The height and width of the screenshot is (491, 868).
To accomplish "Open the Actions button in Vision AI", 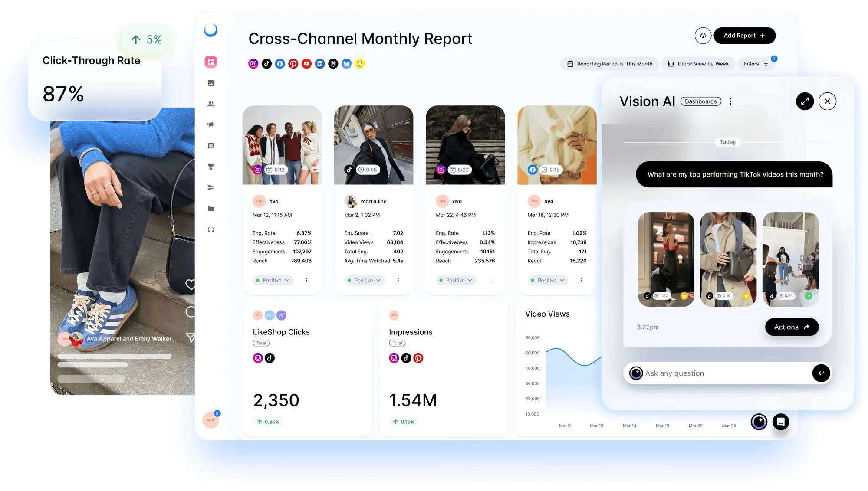I will (x=792, y=327).
